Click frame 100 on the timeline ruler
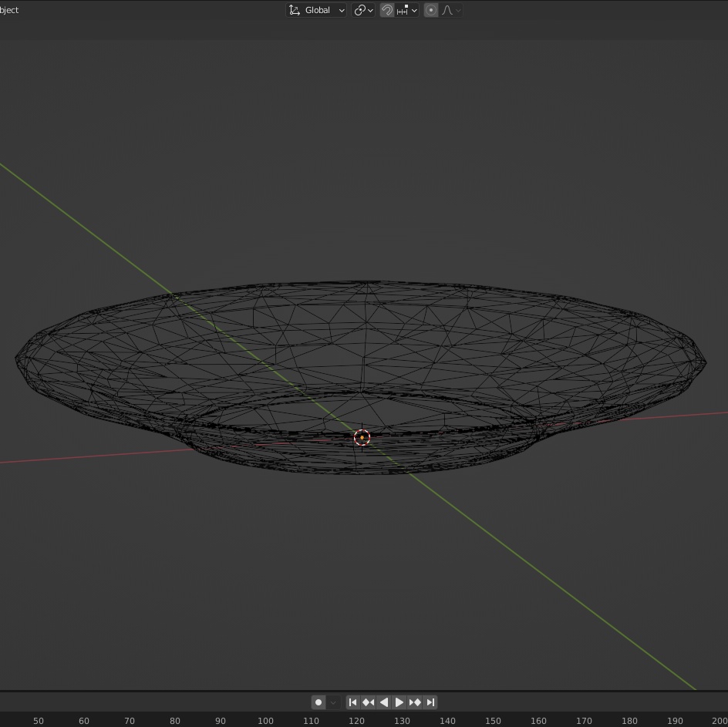Screen dimensions: 728x727 tap(265, 721)
